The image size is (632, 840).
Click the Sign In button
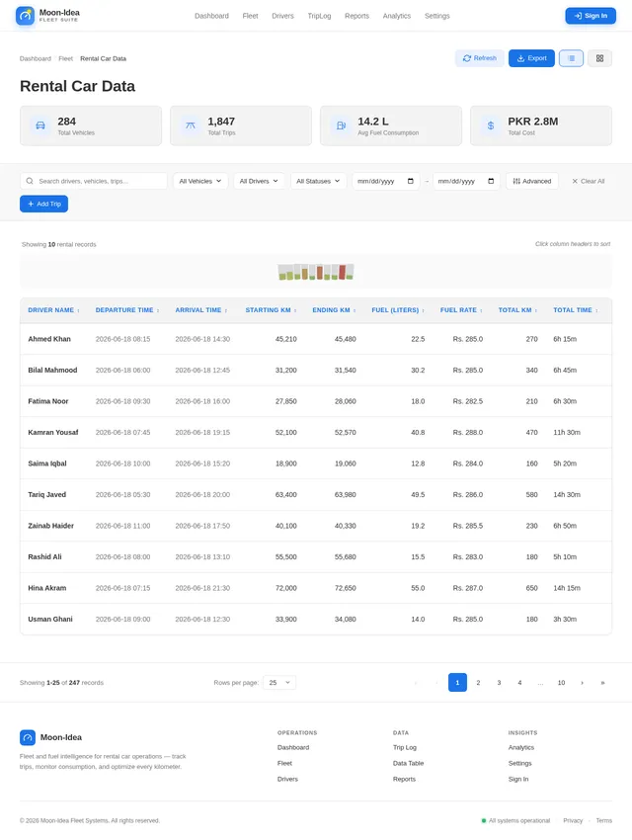point(591,16)
